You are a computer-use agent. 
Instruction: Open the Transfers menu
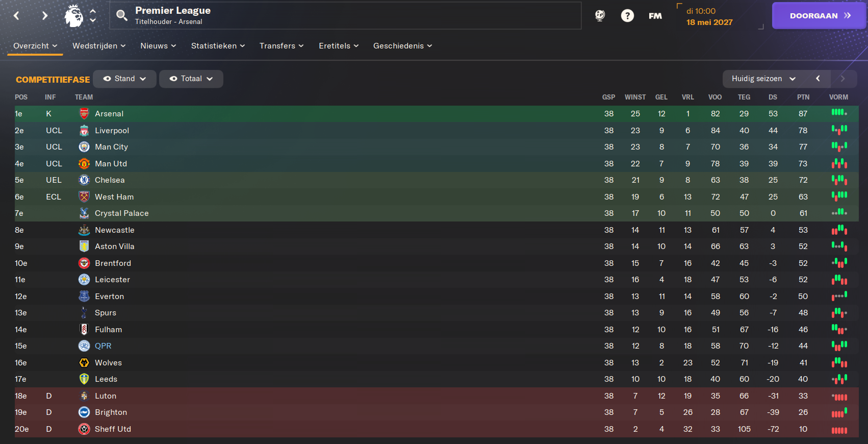(282, 46)
